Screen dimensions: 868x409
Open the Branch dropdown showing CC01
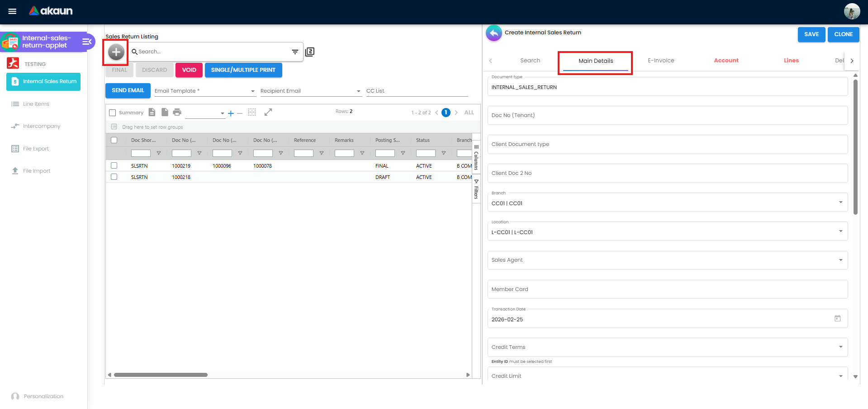[x=841, y=202]
